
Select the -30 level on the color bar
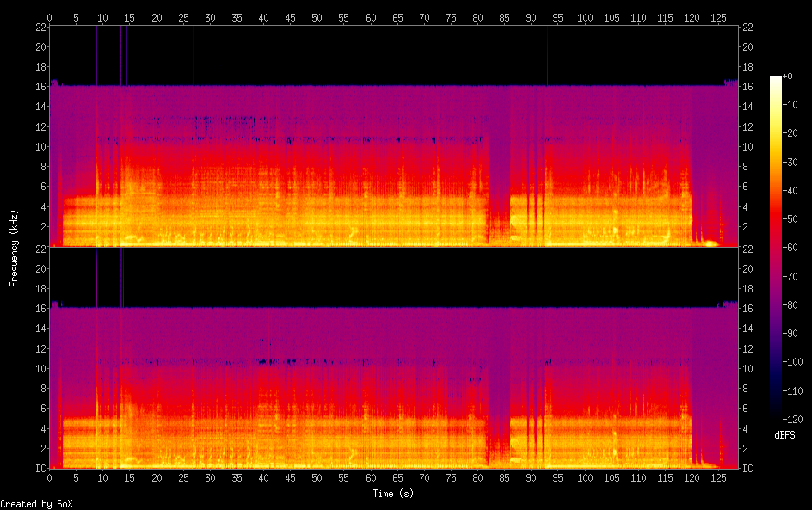[x=776, y=163]
